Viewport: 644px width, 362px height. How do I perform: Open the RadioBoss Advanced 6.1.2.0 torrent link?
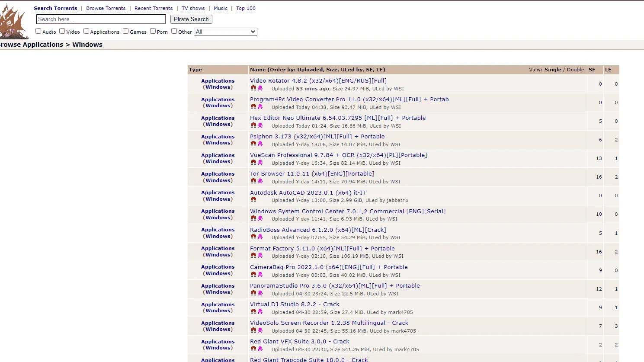[x=318, y=230]
